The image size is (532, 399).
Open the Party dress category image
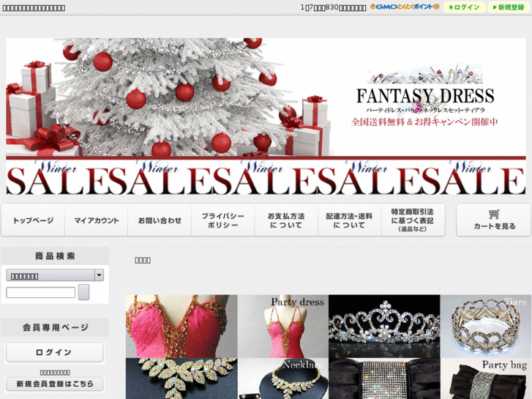283,326
